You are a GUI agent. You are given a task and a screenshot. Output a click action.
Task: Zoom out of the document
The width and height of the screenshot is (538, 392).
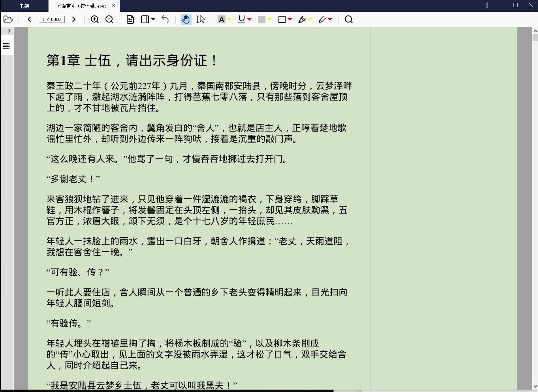click(x=109, y=19)
